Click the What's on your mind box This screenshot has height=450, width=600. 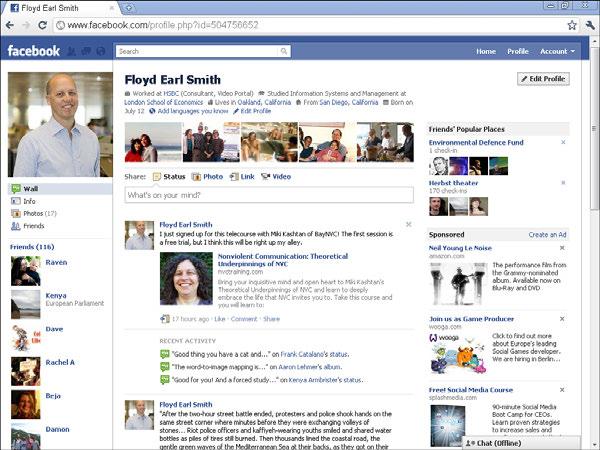[269, 195]
